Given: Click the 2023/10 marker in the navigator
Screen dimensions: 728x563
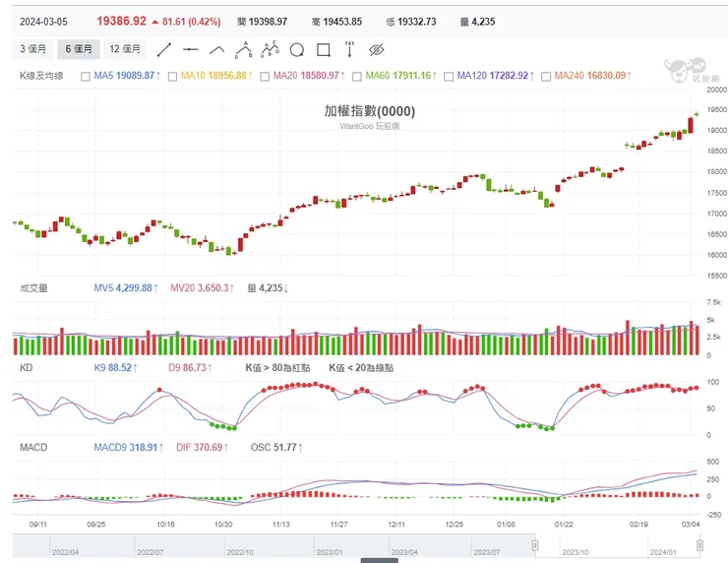Looking at the screenshot, I should point(576,552).
